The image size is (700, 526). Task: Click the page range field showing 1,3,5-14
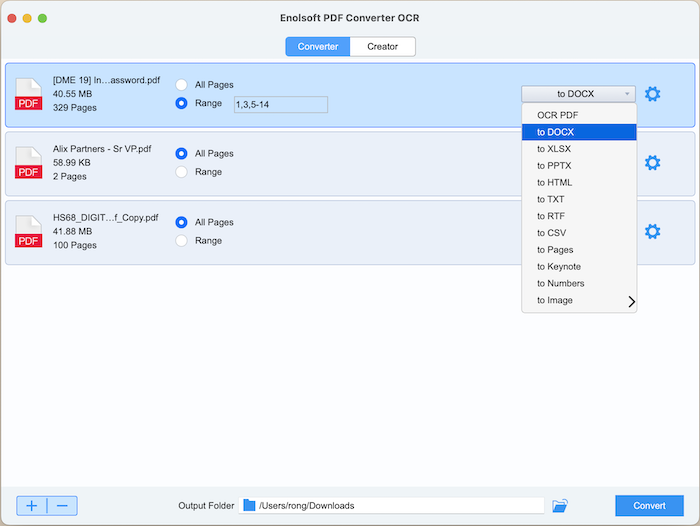(281, 104)
